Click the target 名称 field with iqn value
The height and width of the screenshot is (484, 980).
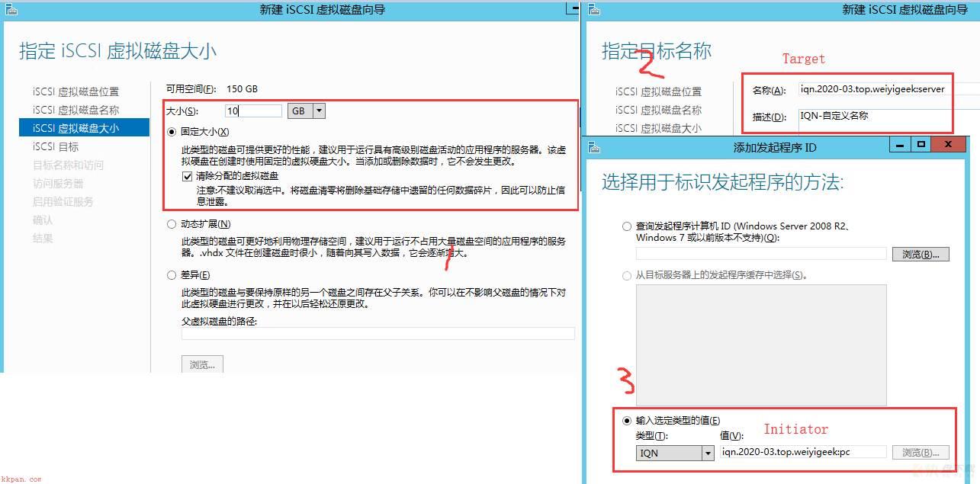[889, 90]
